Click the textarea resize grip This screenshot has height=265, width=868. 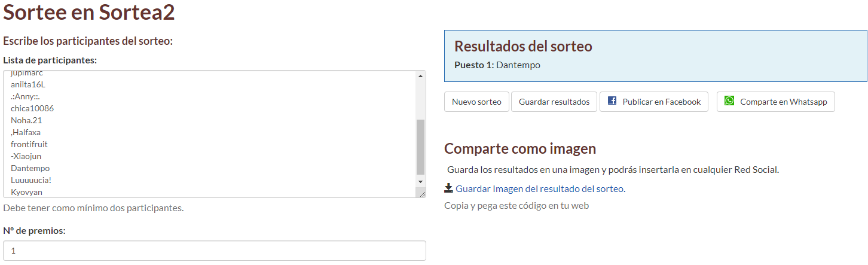point(422,193)
